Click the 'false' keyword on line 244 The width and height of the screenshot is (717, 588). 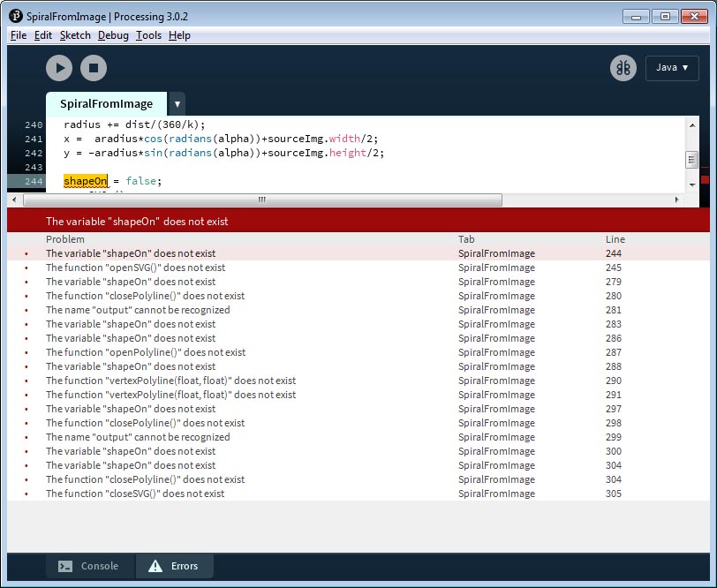[x=141, y=181]
